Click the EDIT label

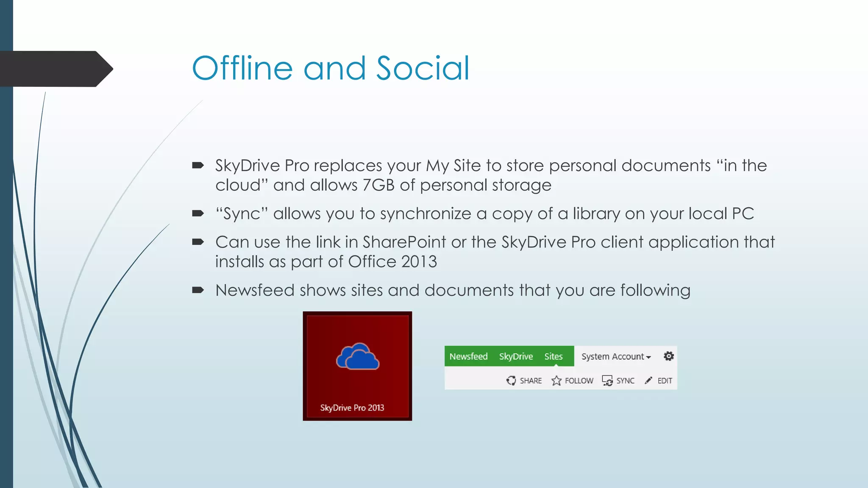665,381
